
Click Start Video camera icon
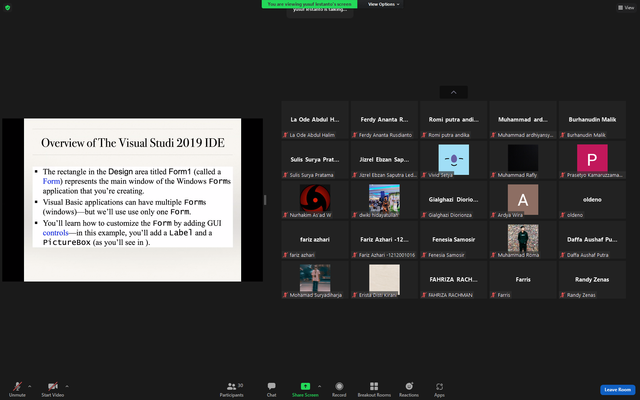52,386
